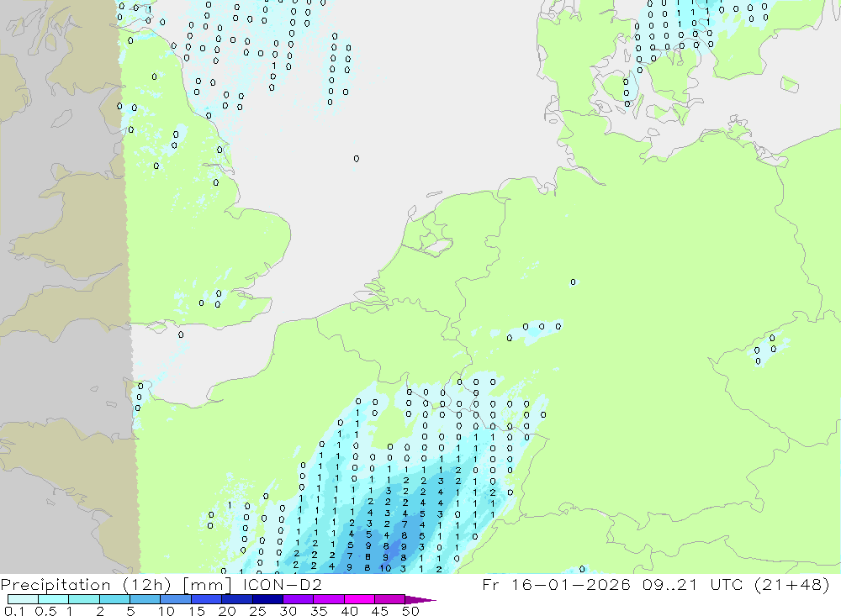Click the 25–30 mm navy legend swatch
The height and width of the screenshot is (616, 841).
tap(267, 599)
